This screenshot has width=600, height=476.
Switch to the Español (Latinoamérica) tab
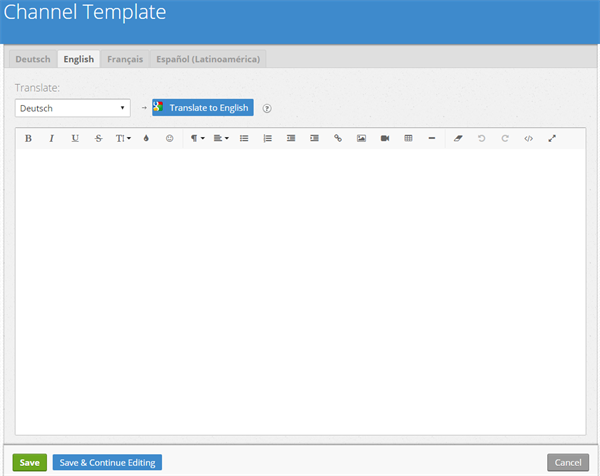[x=208, y=59]
